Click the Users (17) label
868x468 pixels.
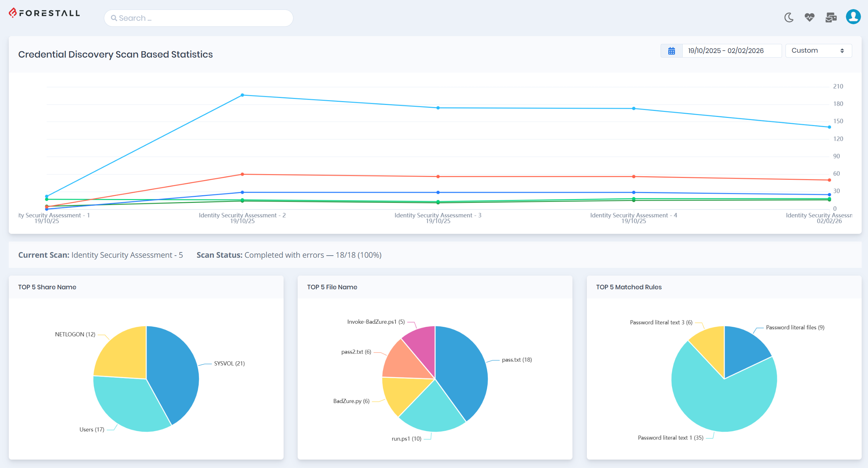tap(92, 429)
